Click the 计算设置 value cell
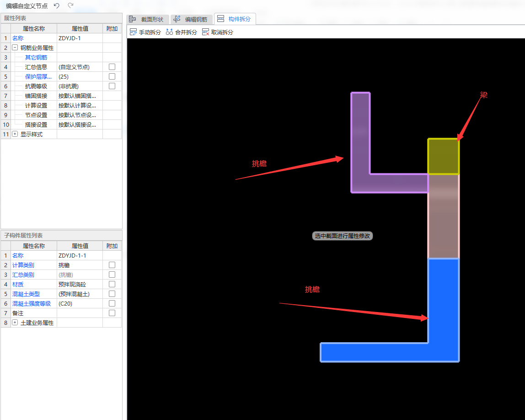Viewport: 525px width, 420px height. click(80, 106)
